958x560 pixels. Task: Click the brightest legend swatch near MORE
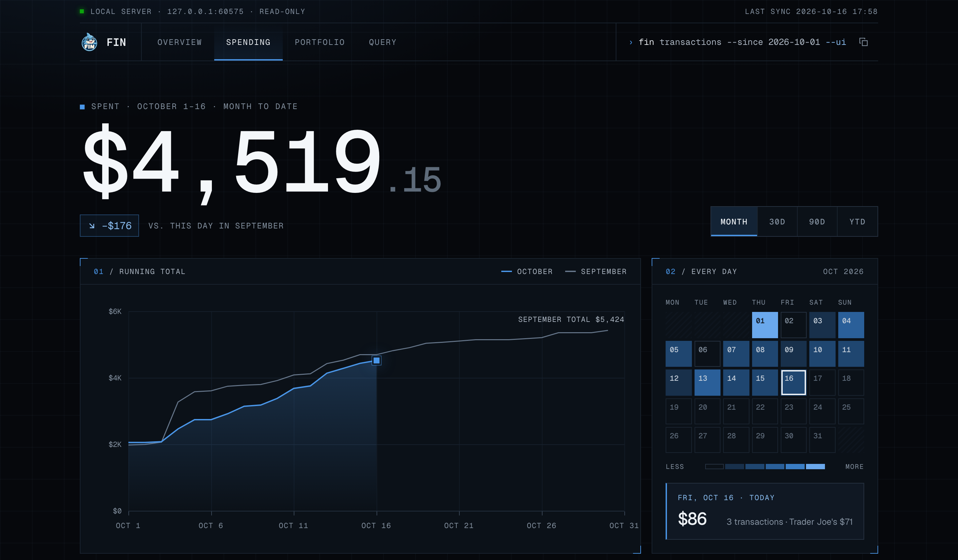[x=815, y=467]
